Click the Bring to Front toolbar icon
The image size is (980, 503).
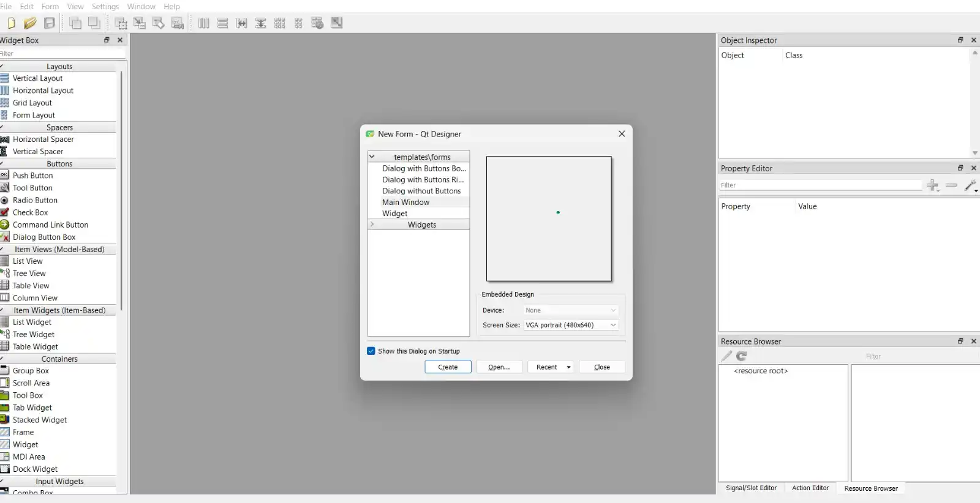pyautogui.click(x=94, y=23)
